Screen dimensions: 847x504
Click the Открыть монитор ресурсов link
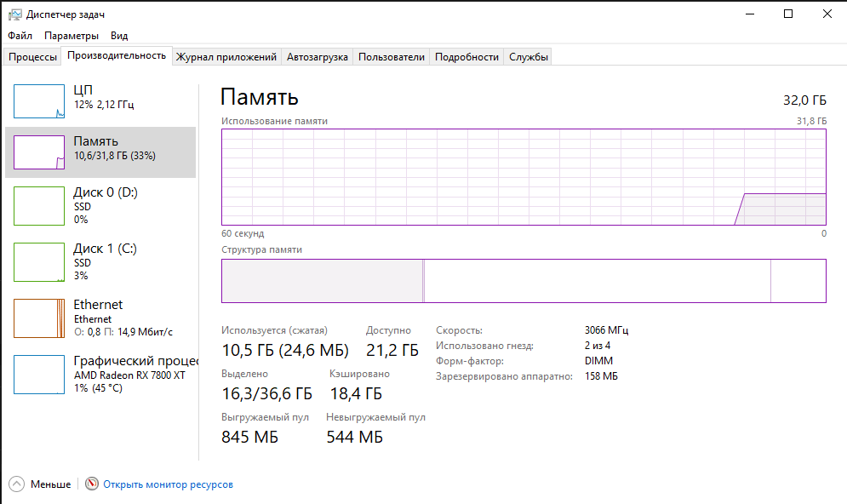(x=168, y=484)
